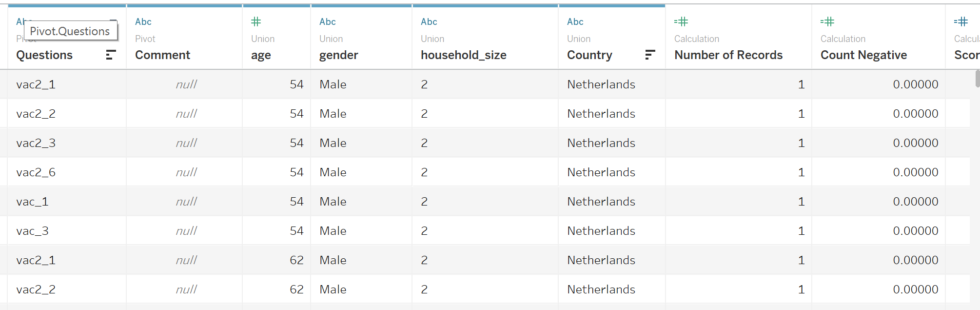Click the first age 62 cell
Screen dimensions: 980x310
(296, 260)
